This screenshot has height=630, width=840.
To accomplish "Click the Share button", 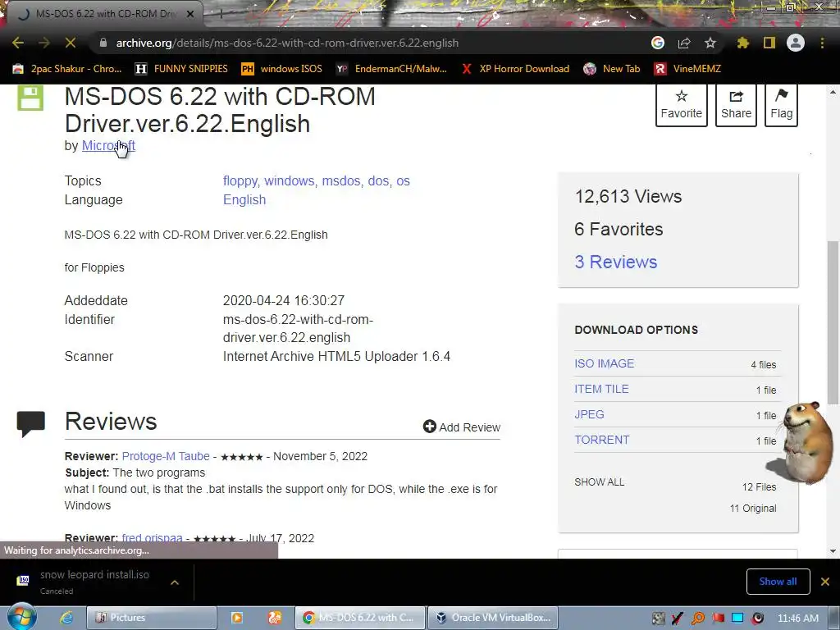I will point(736,104).
